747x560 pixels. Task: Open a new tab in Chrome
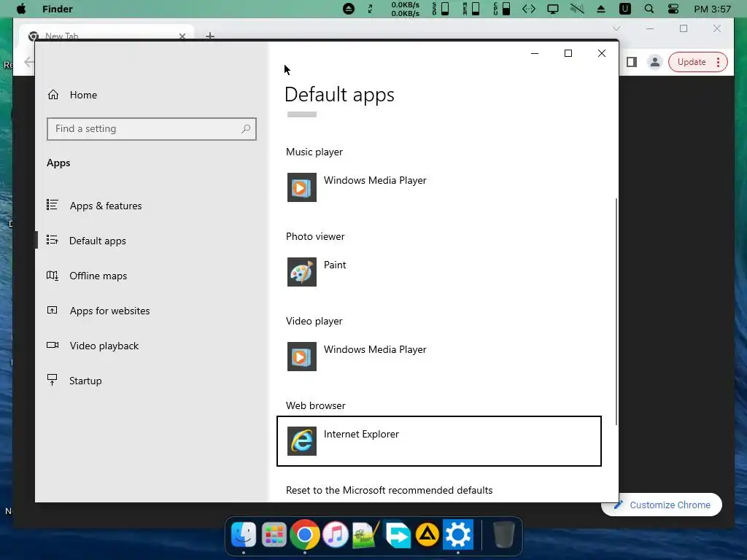tap(210, 36)
